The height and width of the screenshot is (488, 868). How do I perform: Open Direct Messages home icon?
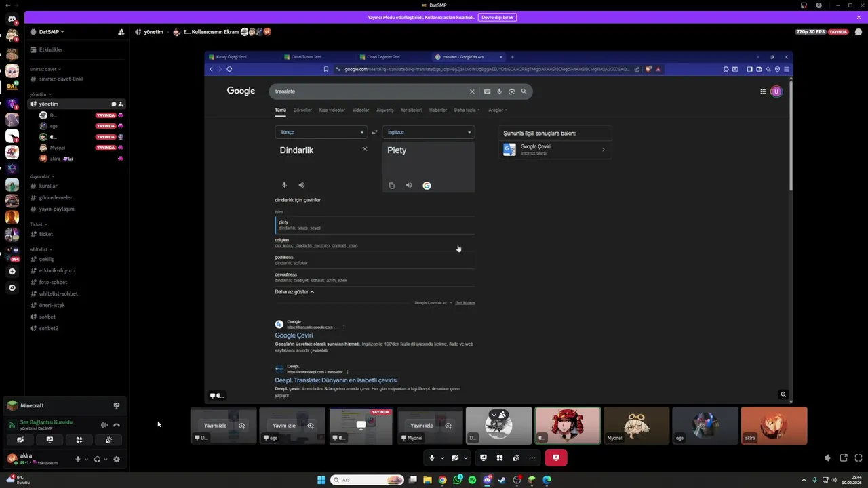coord(12,19)
